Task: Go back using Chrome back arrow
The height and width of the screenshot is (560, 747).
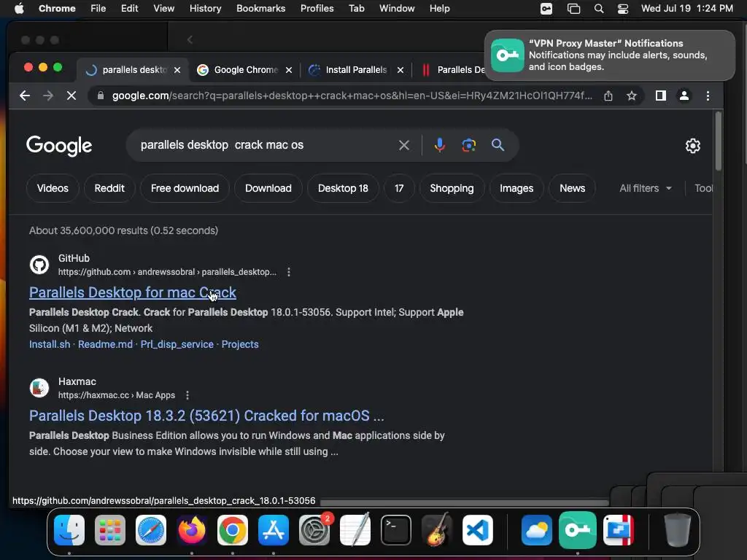Action: (25, 96)
